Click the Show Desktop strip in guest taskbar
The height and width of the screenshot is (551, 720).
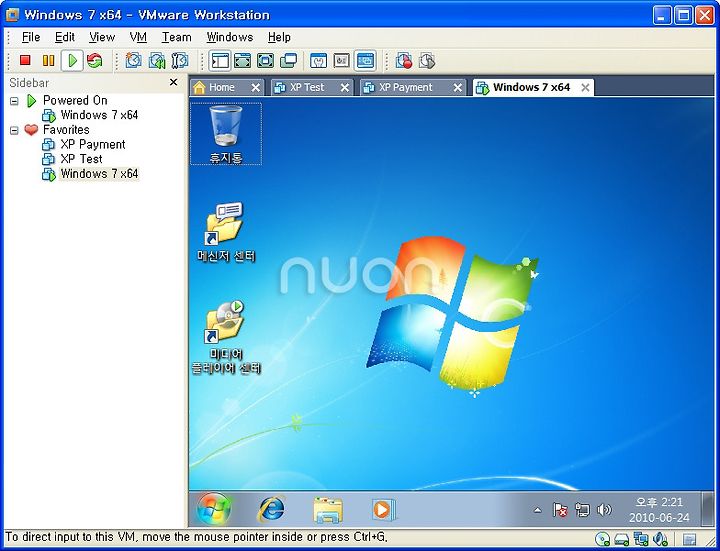[708, 509]
